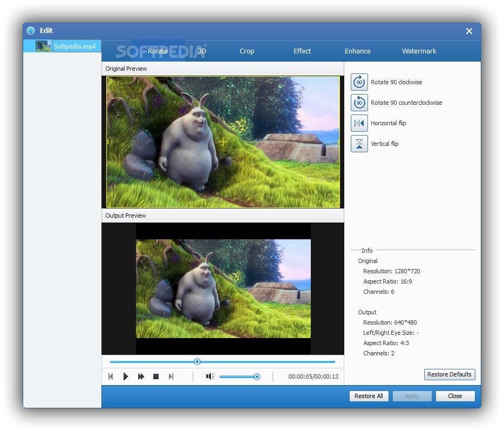The height and width of the screenshot is (431, 504).
Task: Select the 'Horizontal flip' label text
Action: [389, 123]
